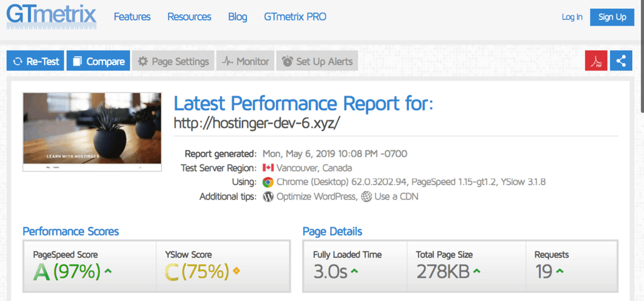The image size is (644, 301).
Task: Choose Set Up Alerts
Action: 317,61
